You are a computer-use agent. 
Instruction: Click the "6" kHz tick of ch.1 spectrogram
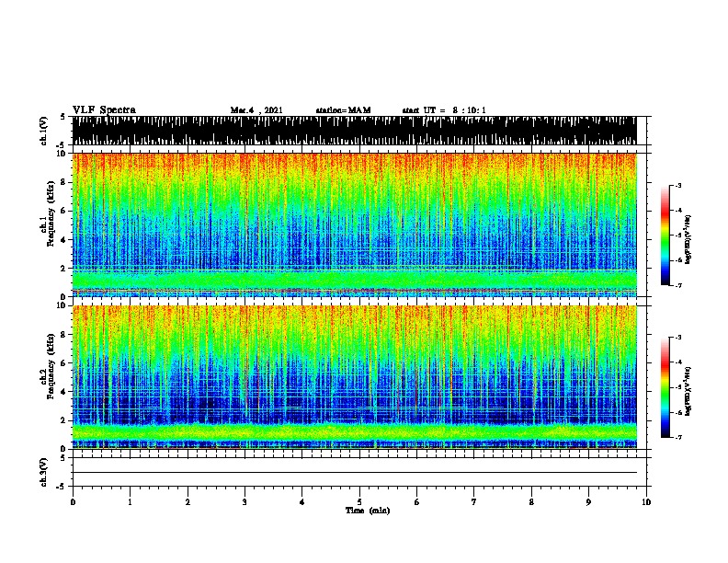click(64, 211)
